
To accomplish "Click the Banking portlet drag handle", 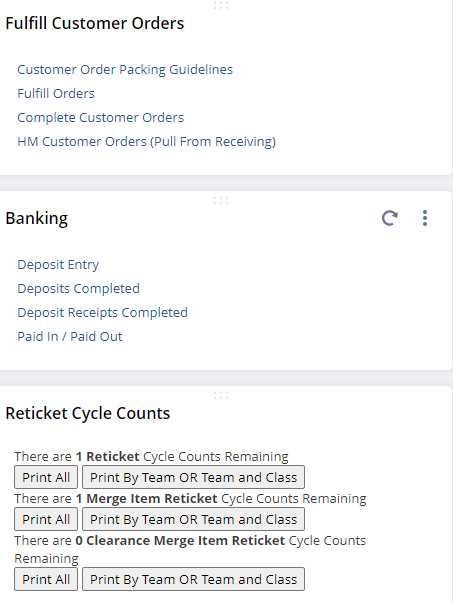I will (x=221, y=200).
